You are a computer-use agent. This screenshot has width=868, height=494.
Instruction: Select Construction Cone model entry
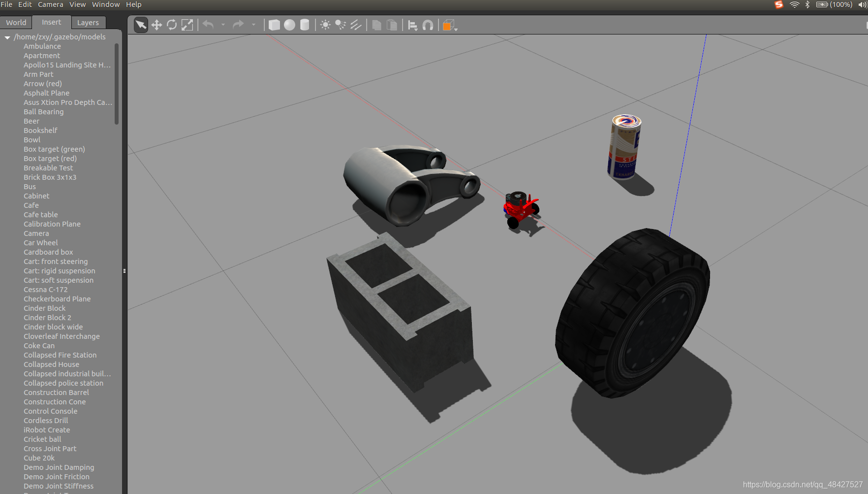pyautogui.click(x=55, y=402)
